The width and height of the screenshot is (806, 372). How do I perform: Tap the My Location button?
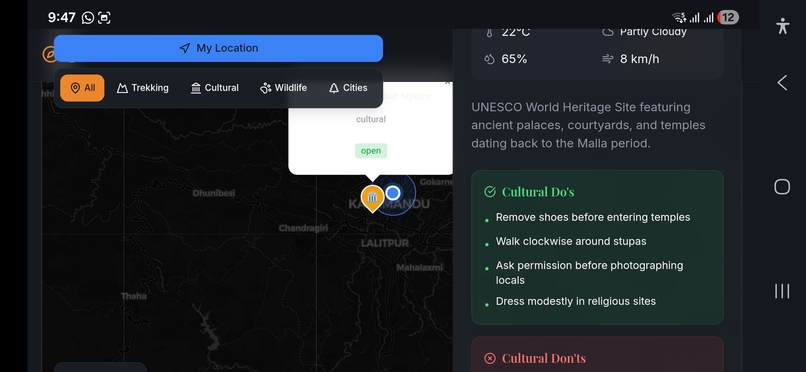tap(218, 48)
